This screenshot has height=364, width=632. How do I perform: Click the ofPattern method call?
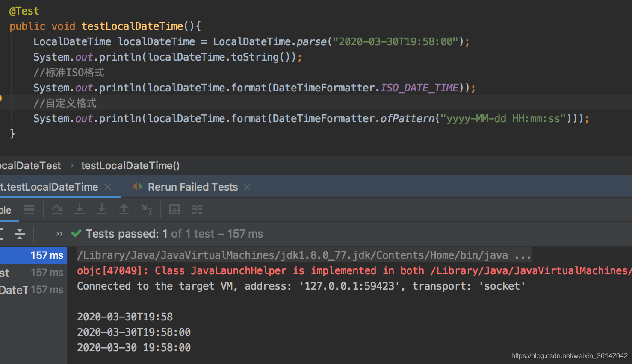[x=408, y=119]
